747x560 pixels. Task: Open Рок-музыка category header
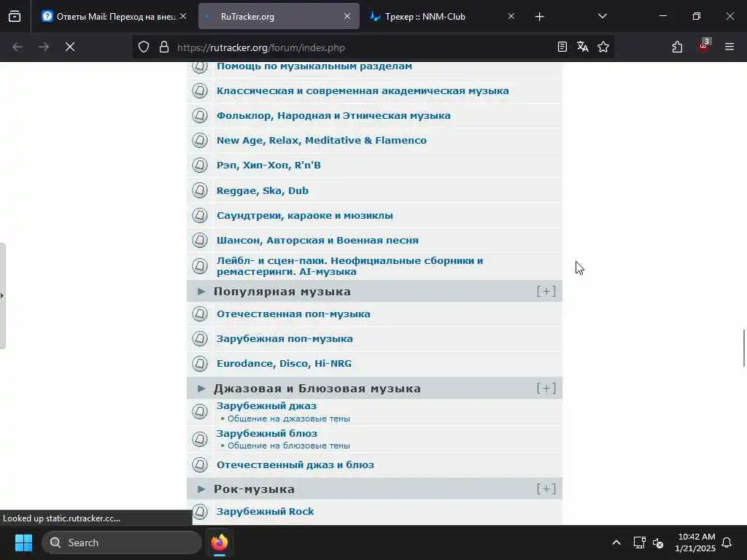254,489
